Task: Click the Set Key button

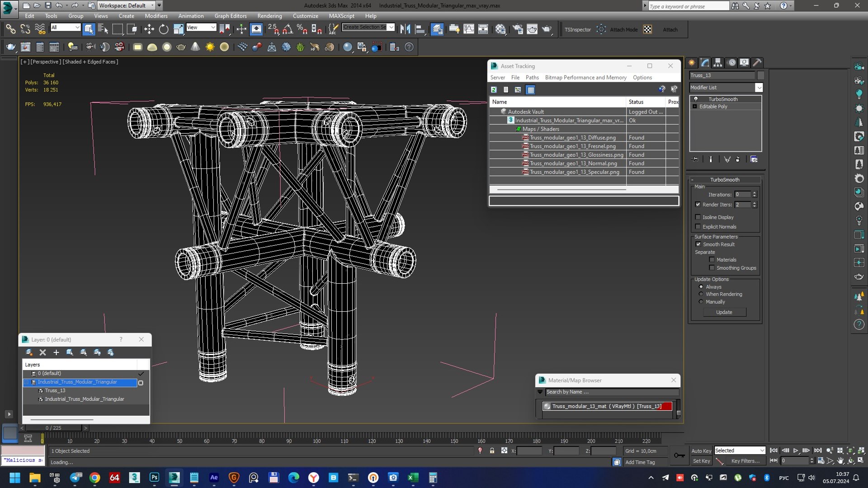Action: [701, 461]
